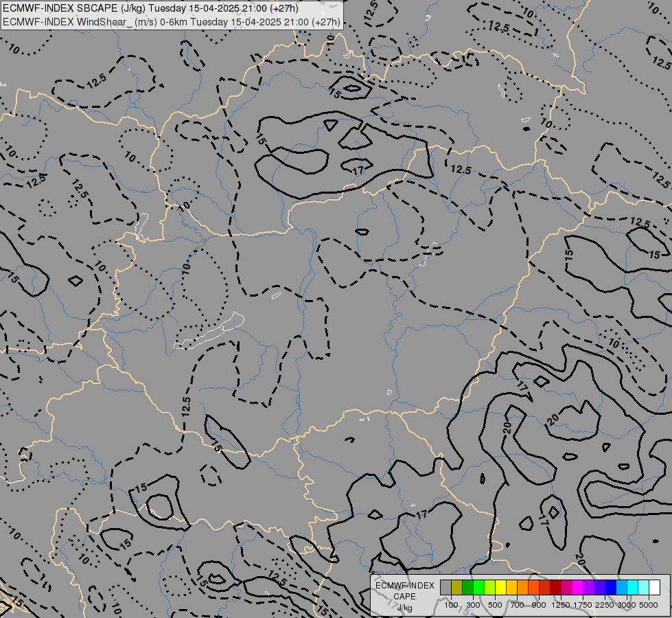
Task: Click the legend value 500
Action: (495, 605)
